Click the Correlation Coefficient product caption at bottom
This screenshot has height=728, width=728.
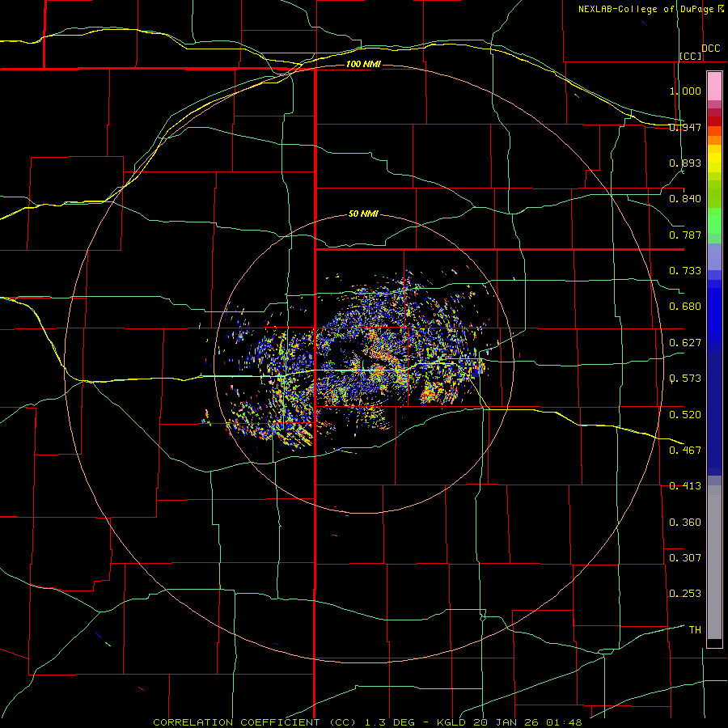click(367, 722)
